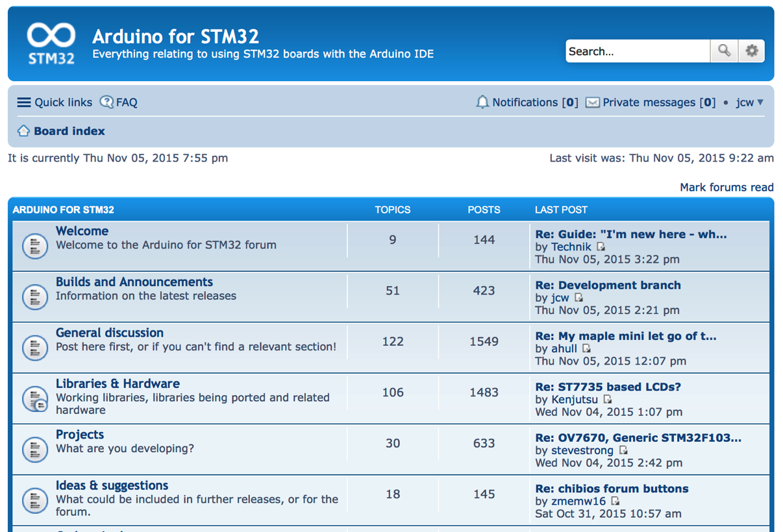Open 'Re: Development branch' last post
The width and height of the screenshot is (783, 532).
(608, 285)
